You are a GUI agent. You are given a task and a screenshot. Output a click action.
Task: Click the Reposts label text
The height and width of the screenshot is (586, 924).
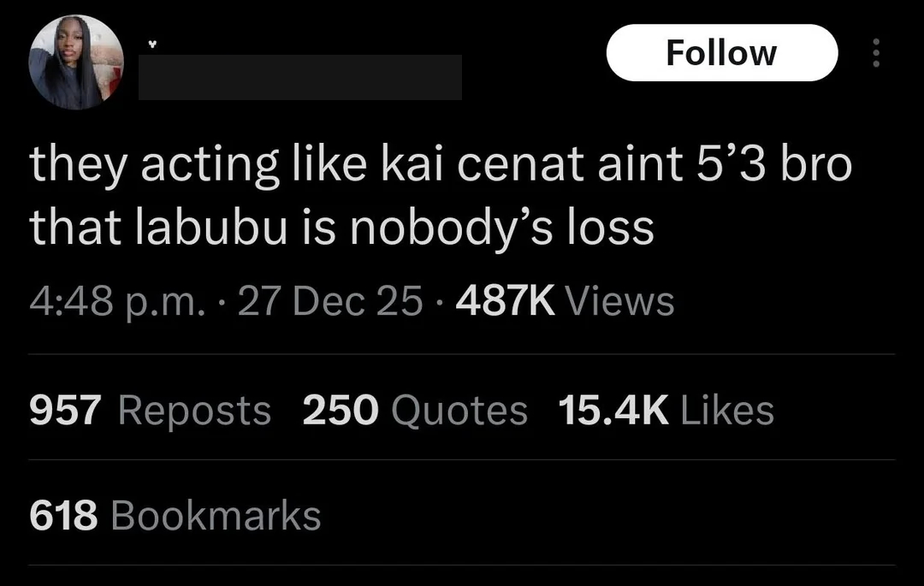pos(193,410)
